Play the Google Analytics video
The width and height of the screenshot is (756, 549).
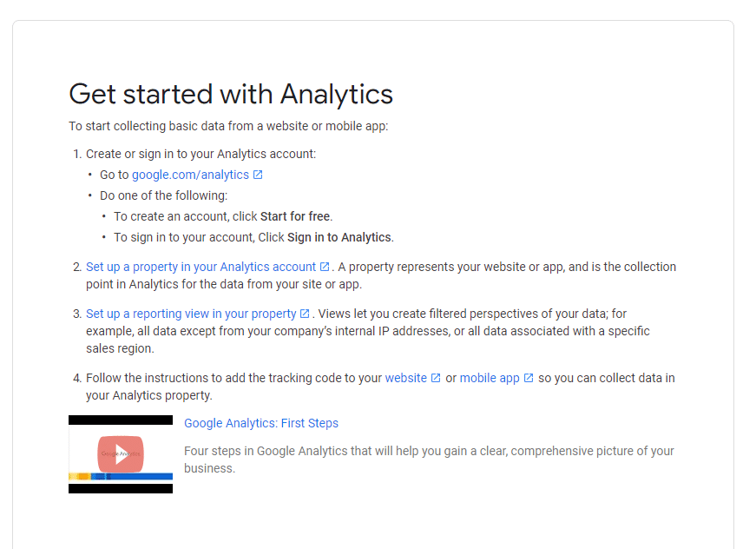click(121, 454)
